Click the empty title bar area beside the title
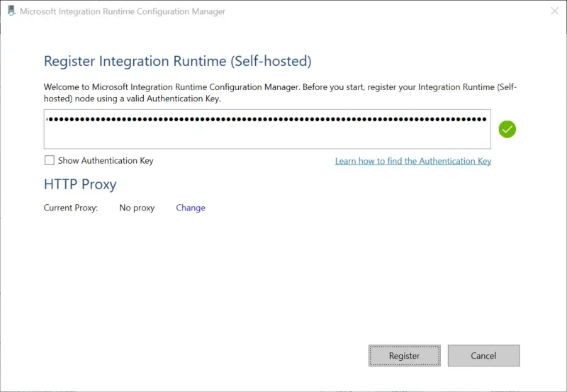 (x=383, y=11)
